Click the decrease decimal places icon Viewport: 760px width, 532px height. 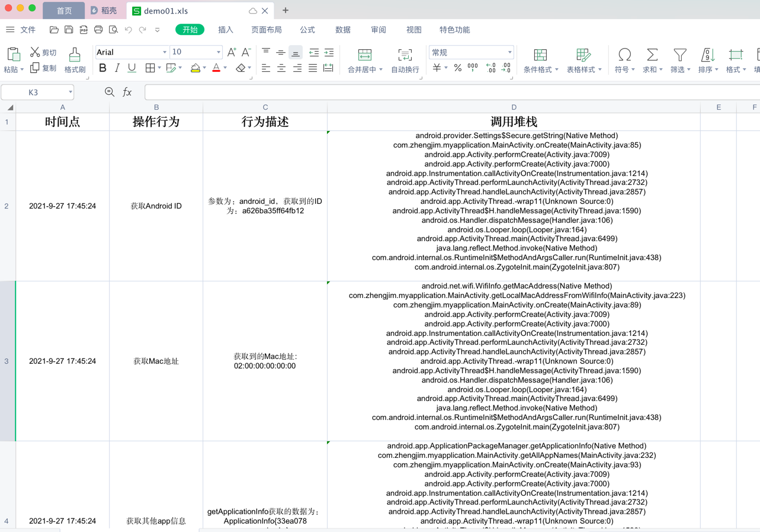[x=506, y=68]
